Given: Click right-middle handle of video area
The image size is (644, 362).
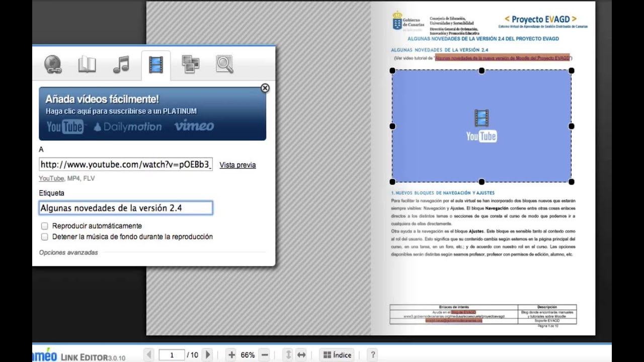Looking at the screenshot, I should [572, 126].
